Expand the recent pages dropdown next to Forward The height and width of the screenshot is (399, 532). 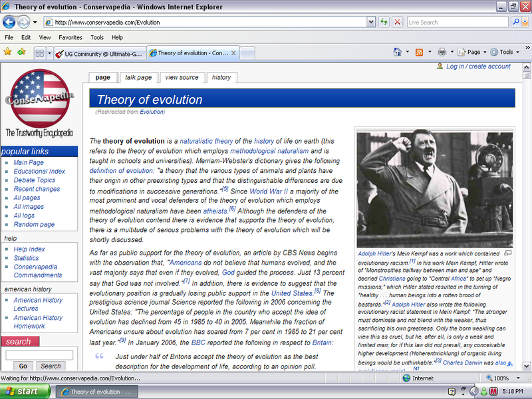(x=35, y=23)
